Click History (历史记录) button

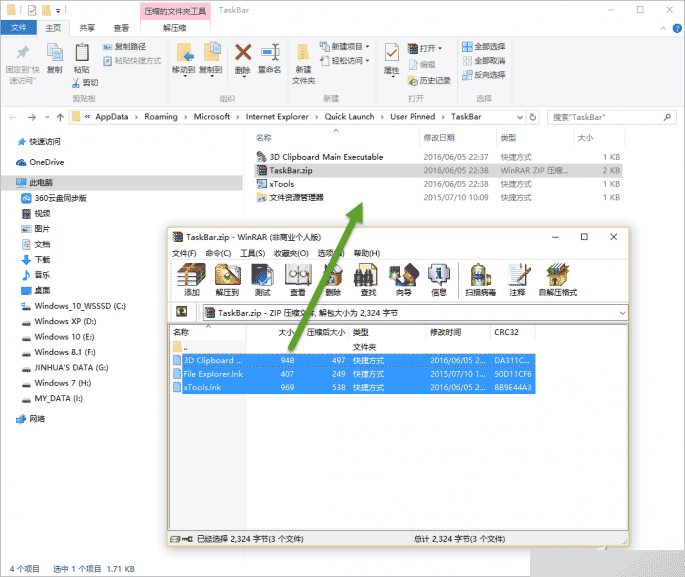(429, 80)
